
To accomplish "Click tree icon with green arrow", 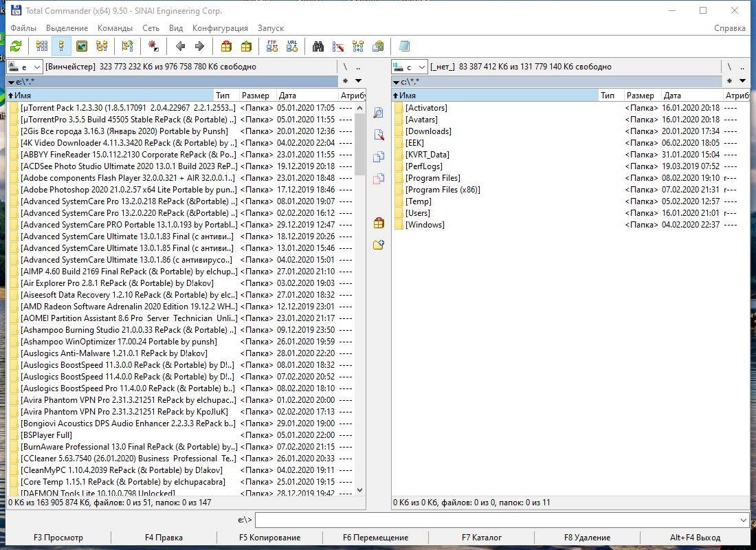I will (x=127, y=46).
